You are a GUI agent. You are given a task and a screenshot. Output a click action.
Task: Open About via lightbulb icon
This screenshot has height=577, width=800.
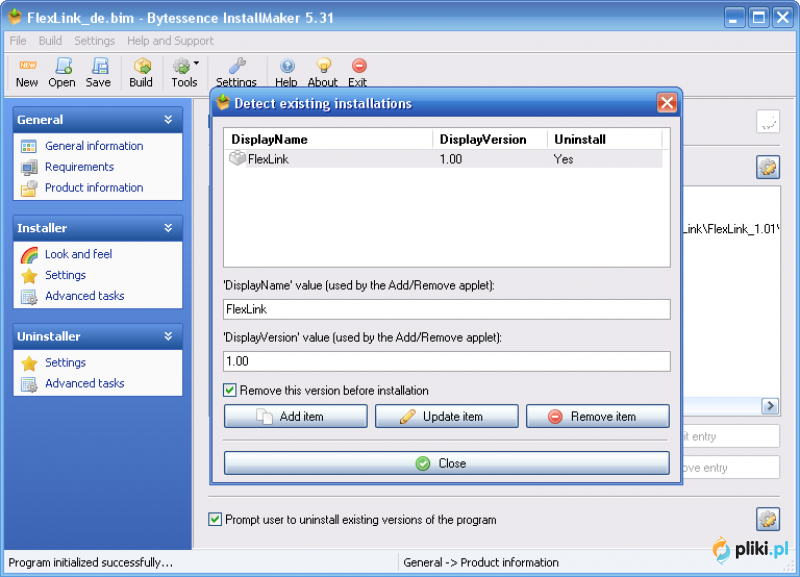[x=323, y=66]
